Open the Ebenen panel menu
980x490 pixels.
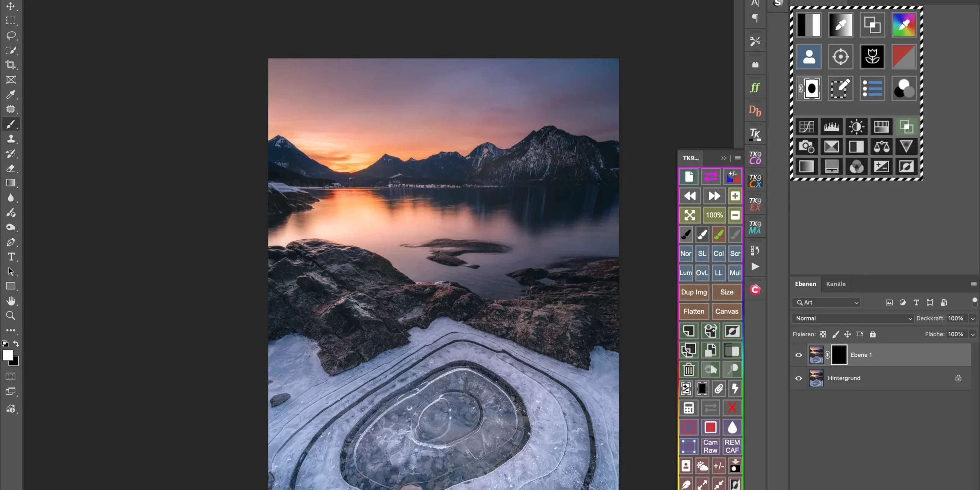(x=973, y=284)
